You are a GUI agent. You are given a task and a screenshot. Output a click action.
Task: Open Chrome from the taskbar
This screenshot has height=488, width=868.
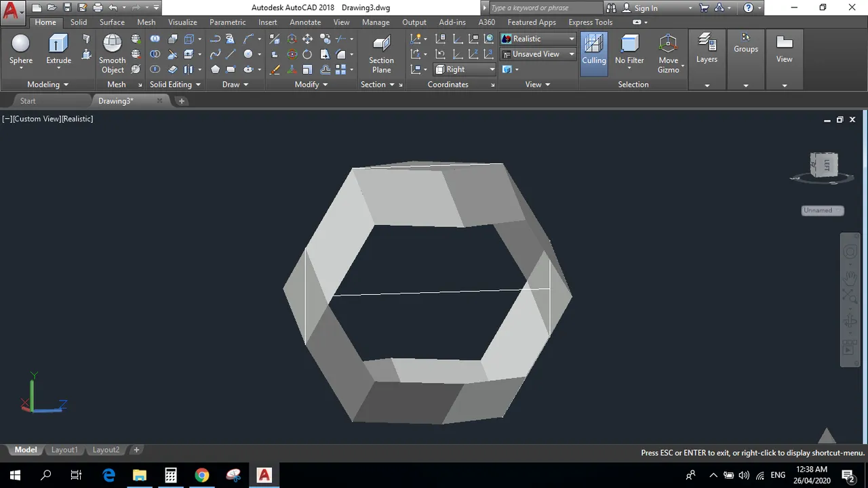(201, 474)
